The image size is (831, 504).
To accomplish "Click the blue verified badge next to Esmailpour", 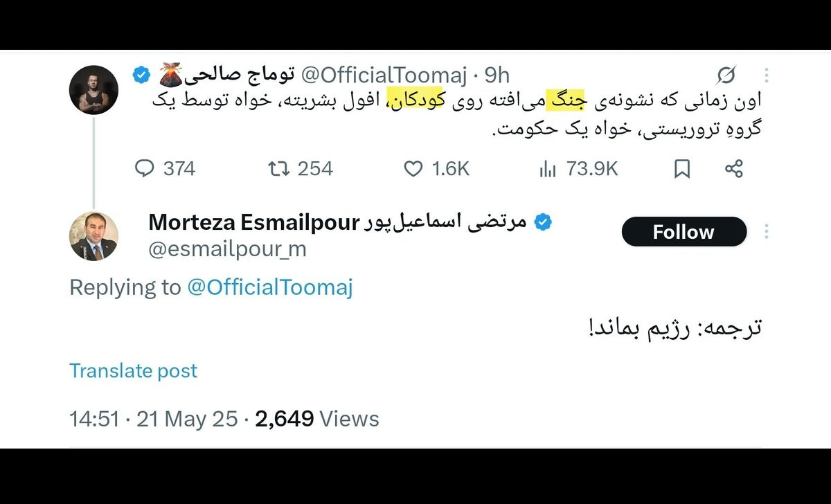I will click(543, 222).
